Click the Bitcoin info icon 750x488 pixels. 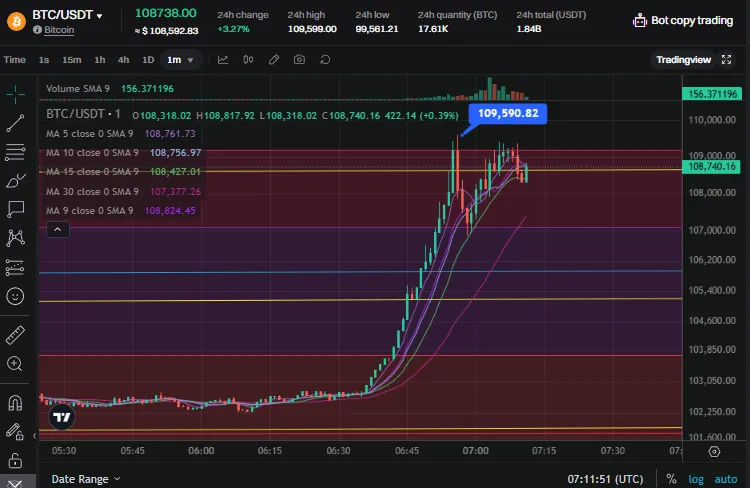(37, 30)
